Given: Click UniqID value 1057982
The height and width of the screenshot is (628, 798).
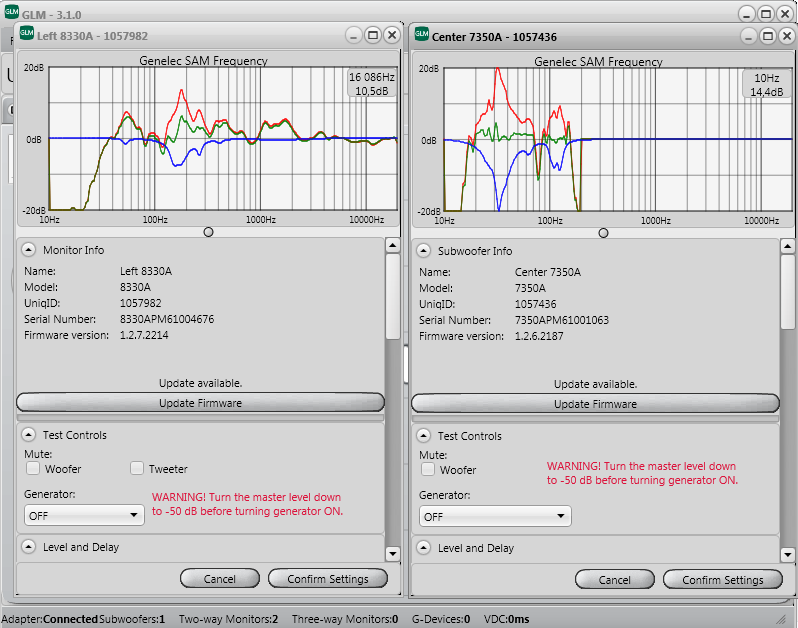Looking at the screenshot, I should 140,303.
